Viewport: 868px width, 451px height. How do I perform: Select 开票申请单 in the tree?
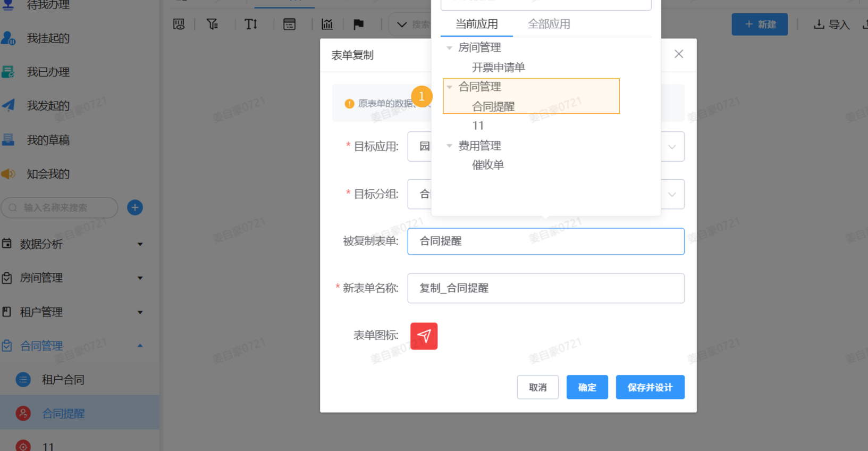click(499, 68)
